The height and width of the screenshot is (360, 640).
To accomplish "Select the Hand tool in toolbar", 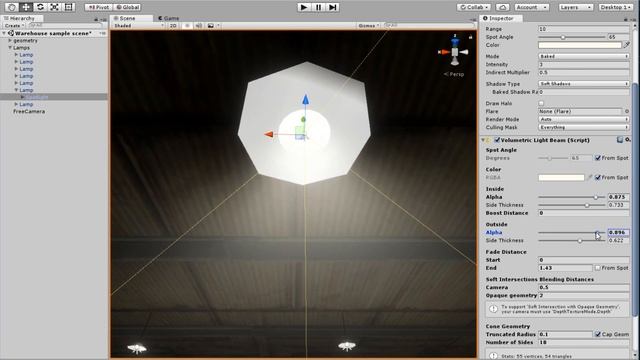I will click(11, 7).
